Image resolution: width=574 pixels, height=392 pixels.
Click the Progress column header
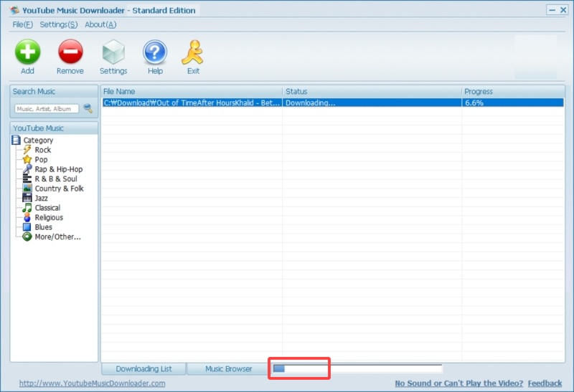(x=513, y=92)
